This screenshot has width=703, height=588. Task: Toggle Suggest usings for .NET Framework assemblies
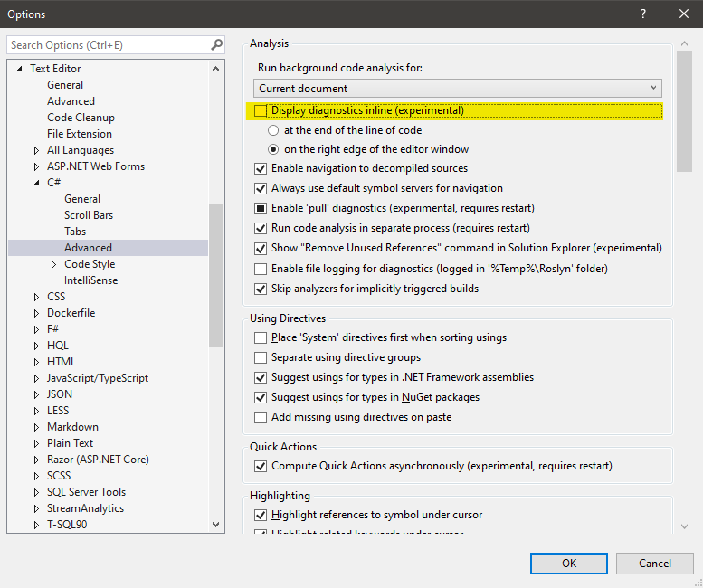[x=261, y=377]
